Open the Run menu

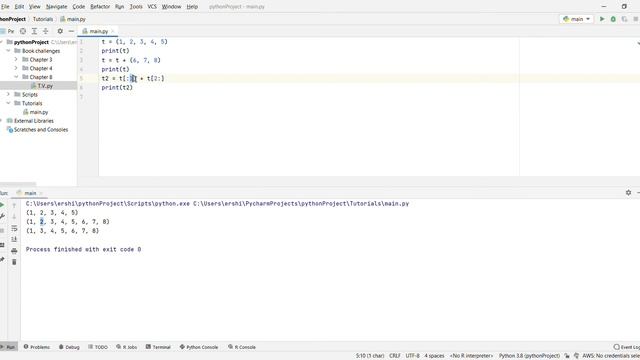pyautogui.click(x=119, y=7)
